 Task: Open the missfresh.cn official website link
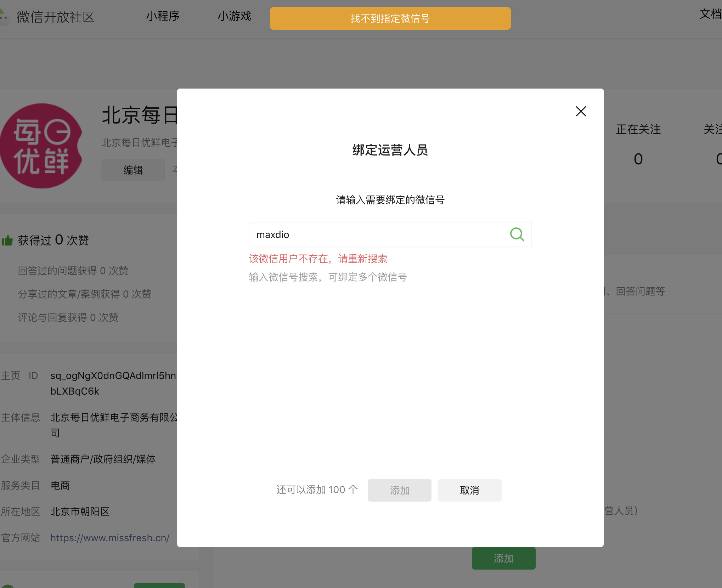point(110,538)
